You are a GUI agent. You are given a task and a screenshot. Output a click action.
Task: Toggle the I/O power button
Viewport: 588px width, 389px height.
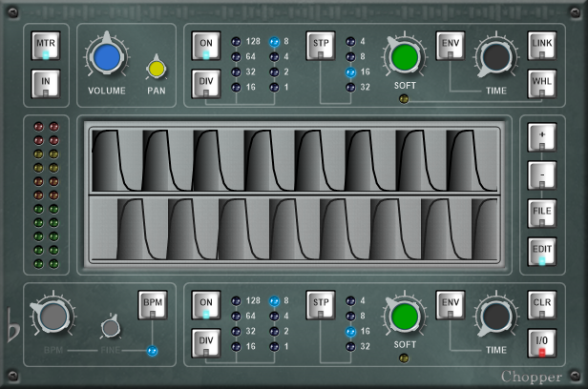click(541, 343)
